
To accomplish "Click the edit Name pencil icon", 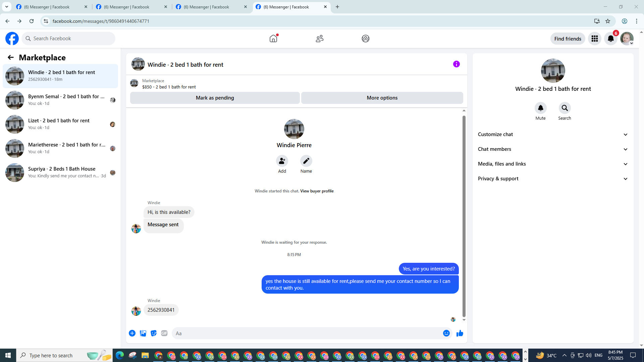I will click(306, 161).
